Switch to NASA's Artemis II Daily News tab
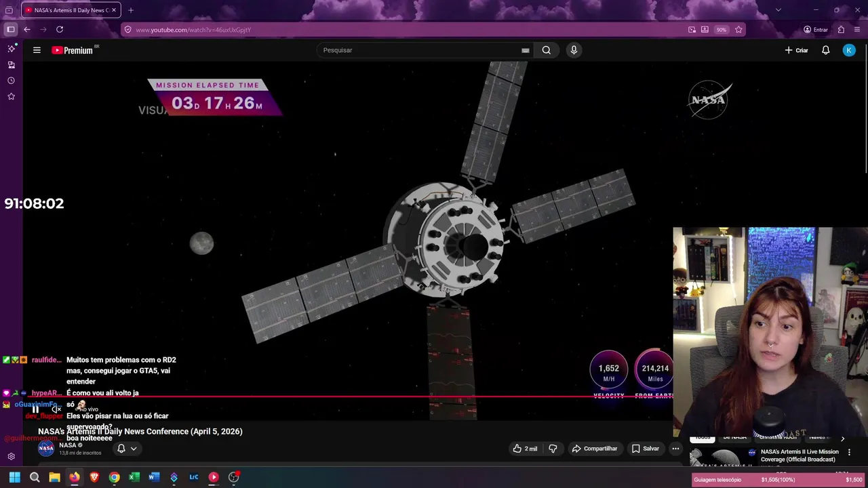 click(71, 10)
